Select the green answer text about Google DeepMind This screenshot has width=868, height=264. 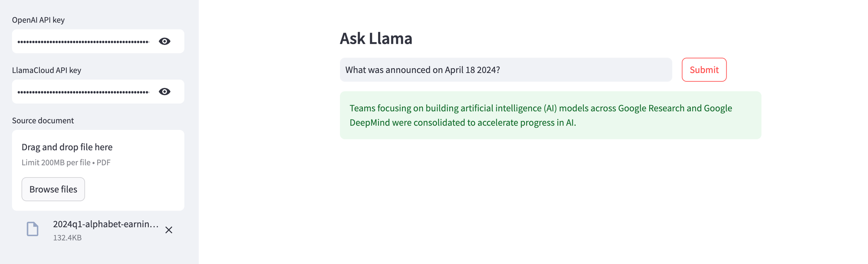[540, 115]
